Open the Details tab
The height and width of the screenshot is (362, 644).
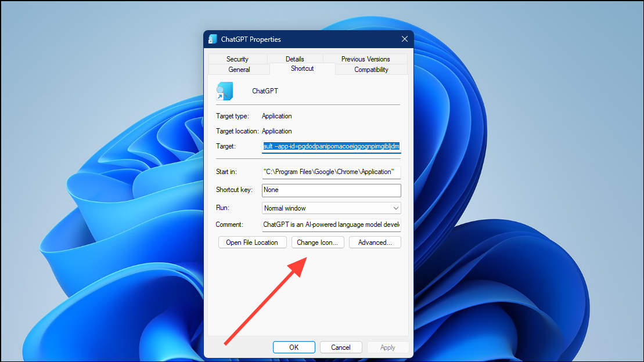click(x=294, y=59)
